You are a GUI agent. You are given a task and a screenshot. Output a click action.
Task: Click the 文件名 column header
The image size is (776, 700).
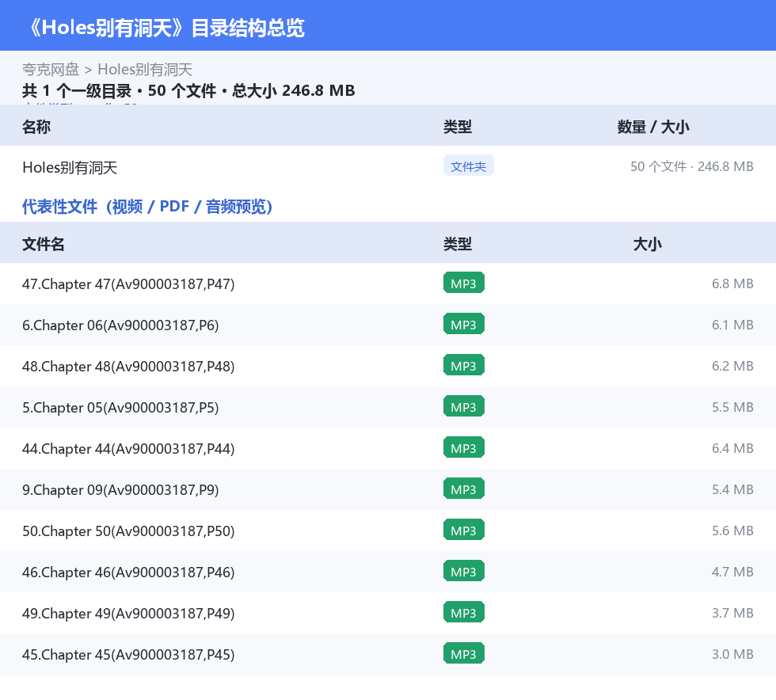(43, 244)
